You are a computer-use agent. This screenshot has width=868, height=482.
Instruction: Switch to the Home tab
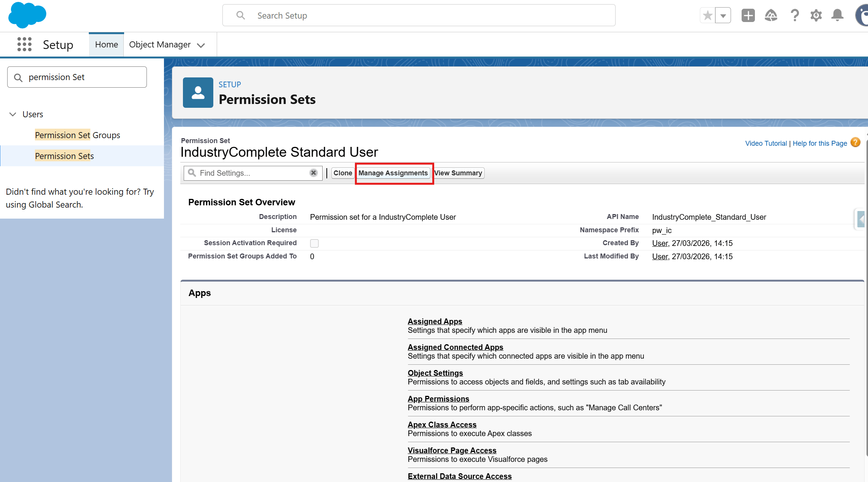tap(106, 44)
